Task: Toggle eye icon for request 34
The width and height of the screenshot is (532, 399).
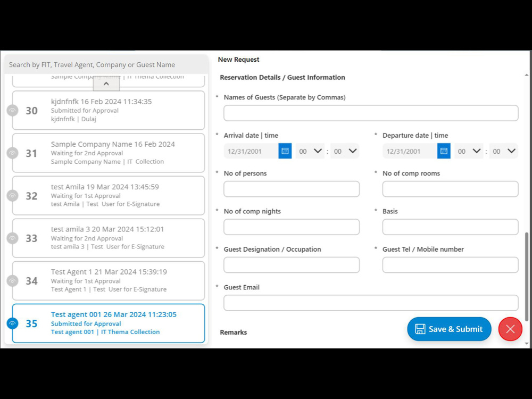Action: 13,281
